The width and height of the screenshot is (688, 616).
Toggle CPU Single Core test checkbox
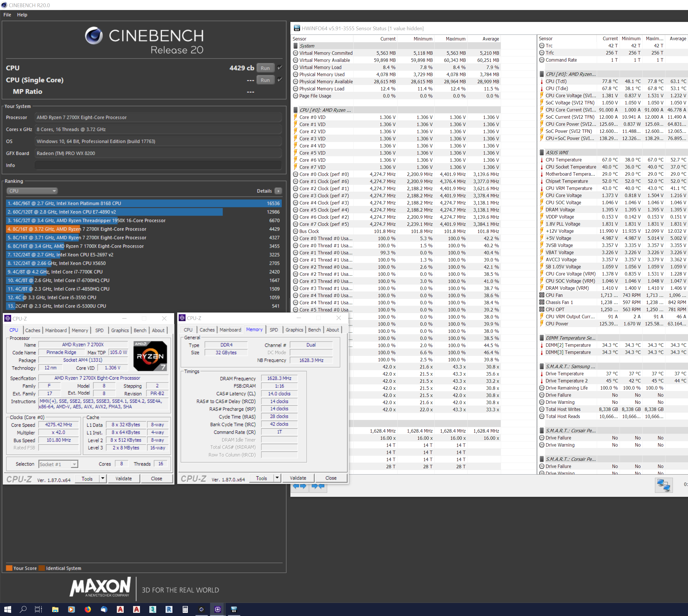[280, 80]
